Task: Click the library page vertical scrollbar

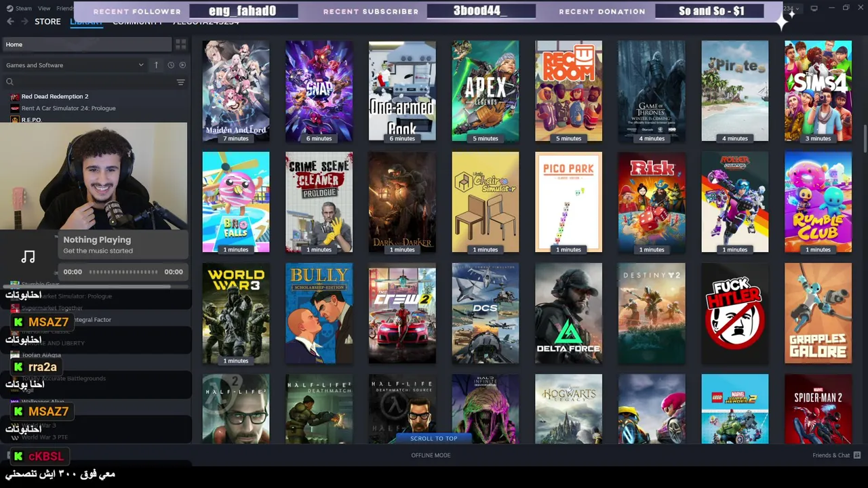Action: click(865, 139)
